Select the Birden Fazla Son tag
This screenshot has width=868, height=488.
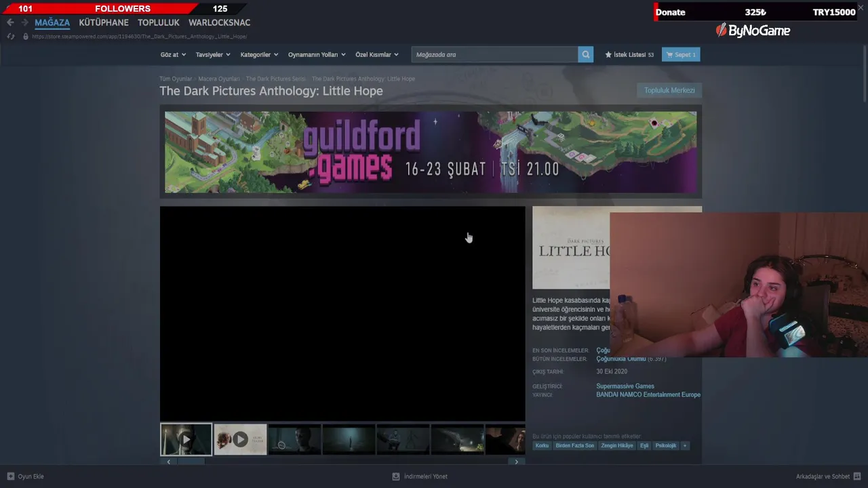coord(575,445)
